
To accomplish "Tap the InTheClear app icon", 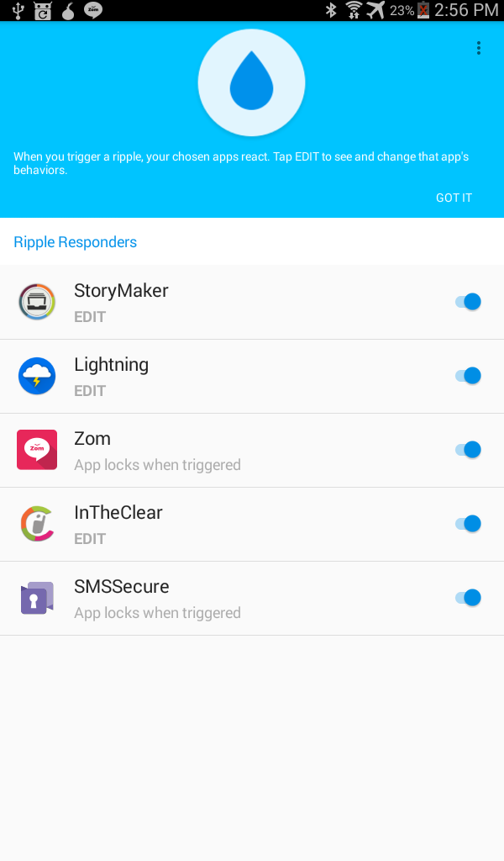I will 37,524.
